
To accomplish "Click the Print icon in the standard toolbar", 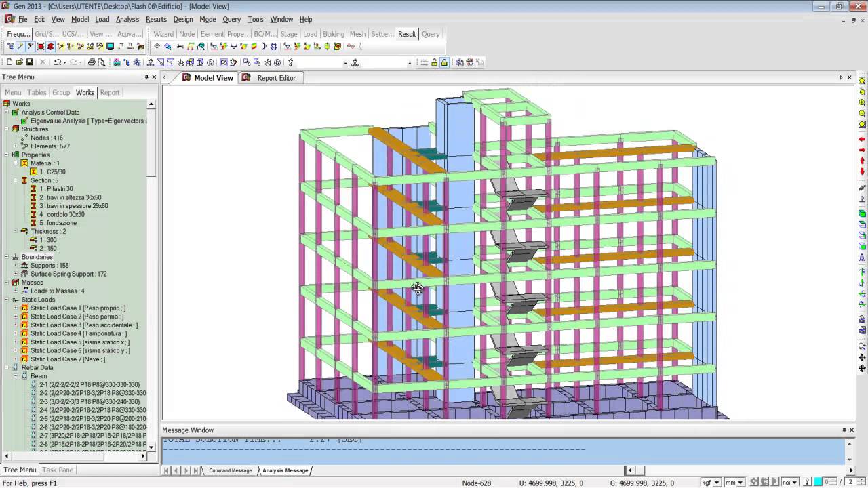I will (x=92, y=62).
